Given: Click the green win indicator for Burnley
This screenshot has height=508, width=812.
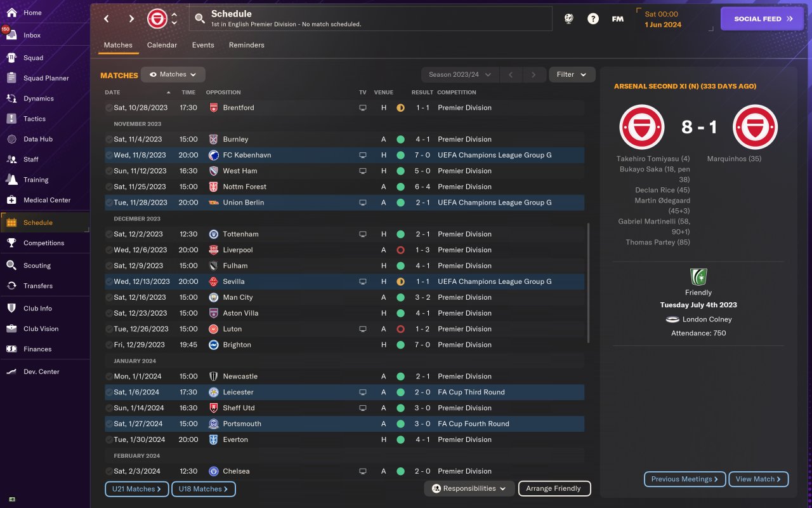Looking at the screenshot, I should (400, 140).
